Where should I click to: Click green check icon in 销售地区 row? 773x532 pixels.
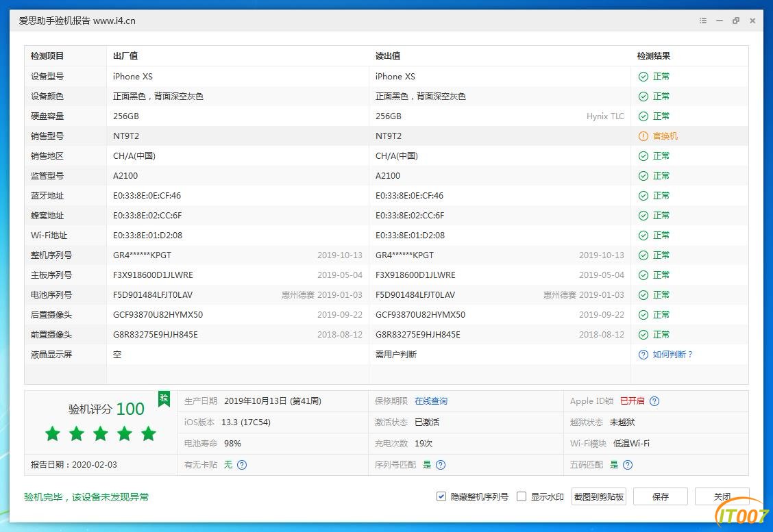point(643,156)
